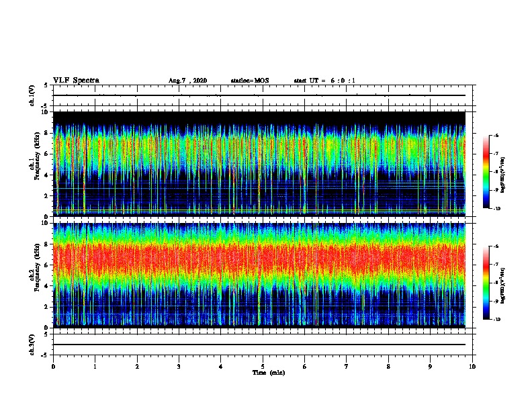Click the ch.1 voltage trace line
The width and height of the screenshot is (532, 411).
(x=259, y=95)
